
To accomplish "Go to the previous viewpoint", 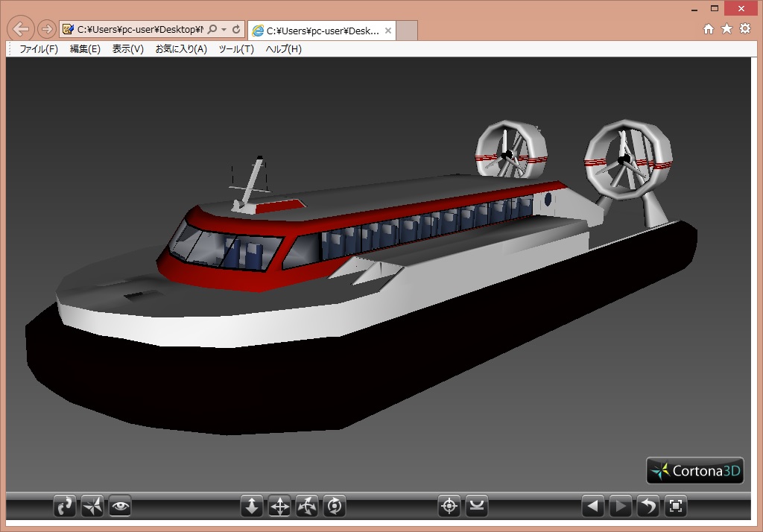I will 593,507.
